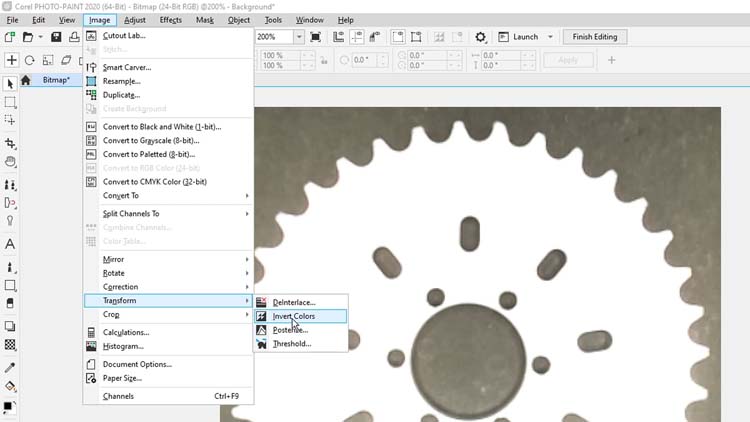Viewport: 750px width, 422px height.
Task: Click the Document Options icon
Action: coord(91,364)
